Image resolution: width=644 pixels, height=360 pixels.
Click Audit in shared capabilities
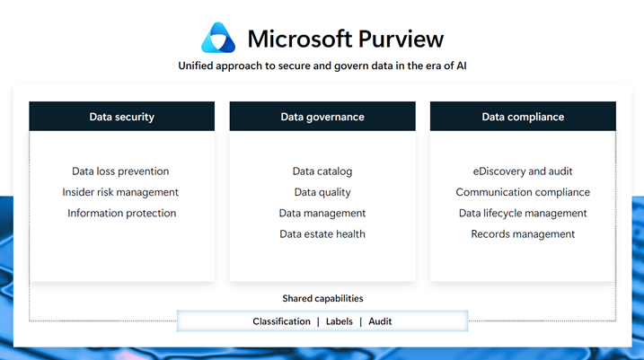[380, 321]
